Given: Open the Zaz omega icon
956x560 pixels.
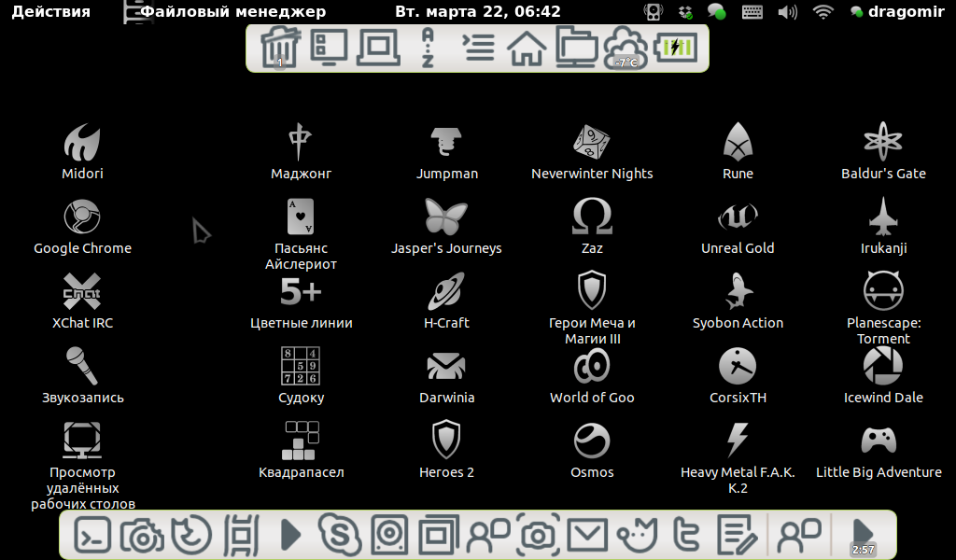Looking at the screenshot, I should (592, 217).
